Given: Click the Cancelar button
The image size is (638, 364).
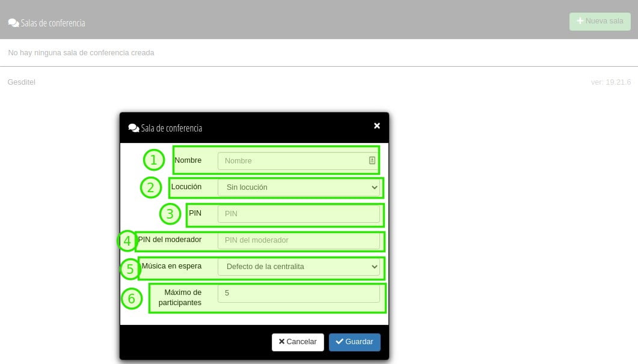Looking at the screenshot, I should 298,342.
